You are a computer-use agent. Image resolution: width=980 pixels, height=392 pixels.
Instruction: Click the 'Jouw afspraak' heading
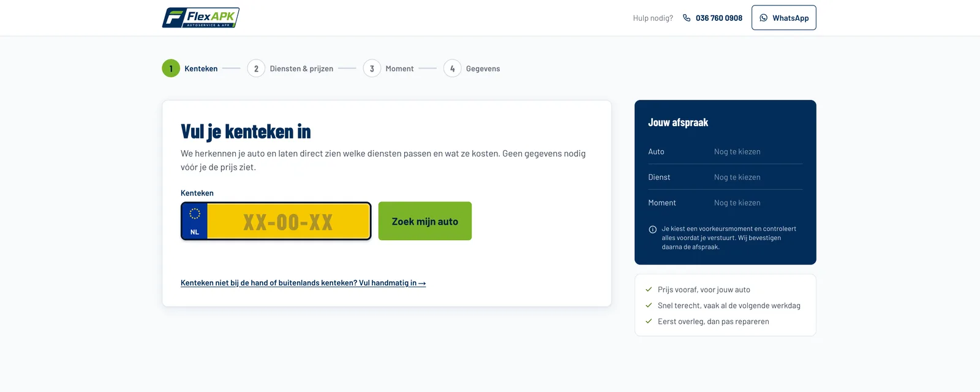[678, 123]
